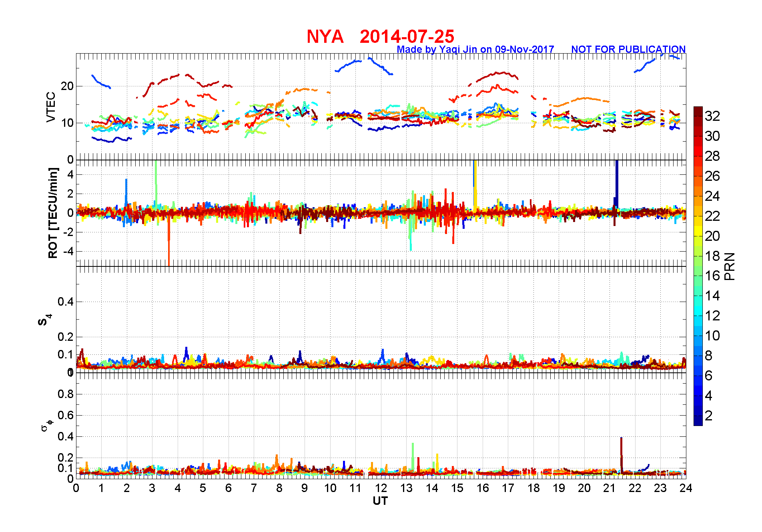Viewport: 762px width, 532px height.
Task: Click sigma-phi tick label 0.8
Action: coord(66,394)
